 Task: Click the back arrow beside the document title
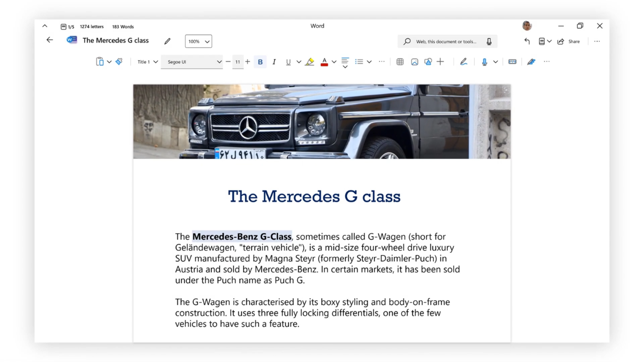(x=50, y=40)
